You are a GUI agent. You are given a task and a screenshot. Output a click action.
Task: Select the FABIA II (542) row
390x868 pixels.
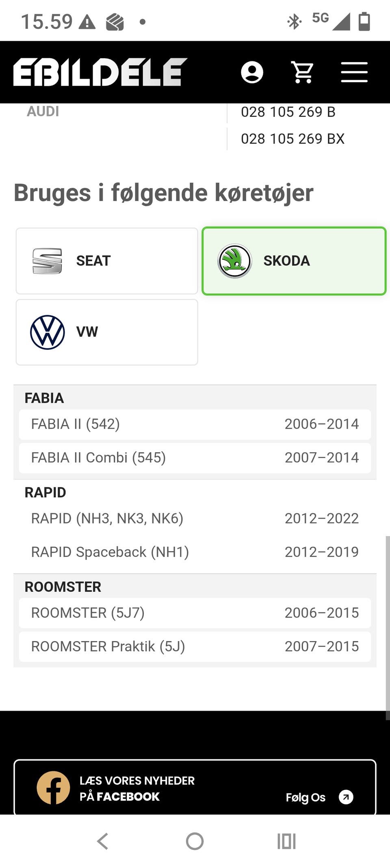195,424
